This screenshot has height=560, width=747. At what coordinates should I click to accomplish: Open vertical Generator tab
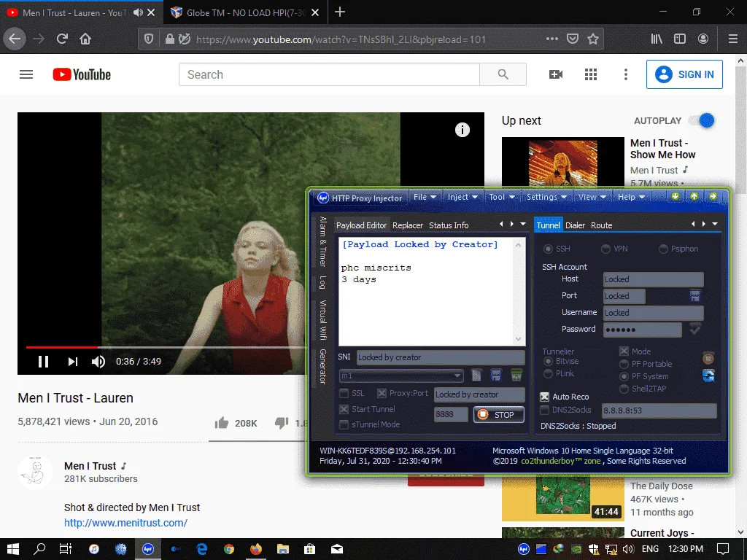(x=322, y=366)
